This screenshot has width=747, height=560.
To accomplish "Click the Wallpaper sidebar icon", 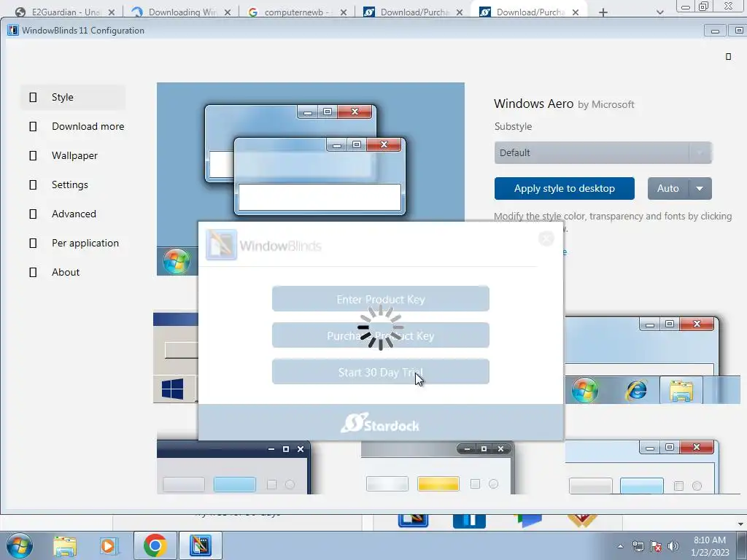I will pyautogui.click(x=33, y=155).
